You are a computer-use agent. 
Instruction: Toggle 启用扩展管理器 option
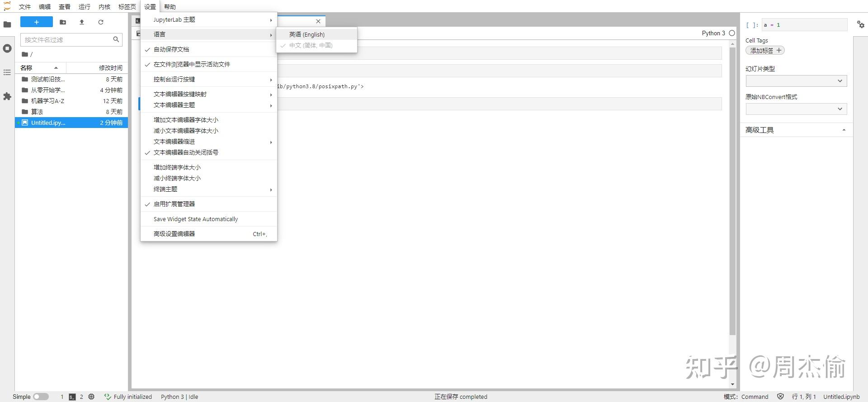209,204
